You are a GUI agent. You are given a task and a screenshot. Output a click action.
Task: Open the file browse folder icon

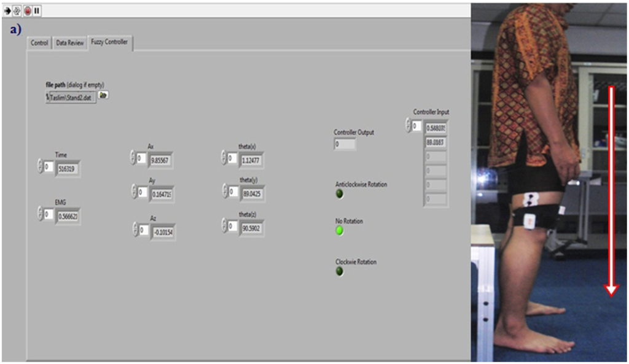[x=104, y=95]
